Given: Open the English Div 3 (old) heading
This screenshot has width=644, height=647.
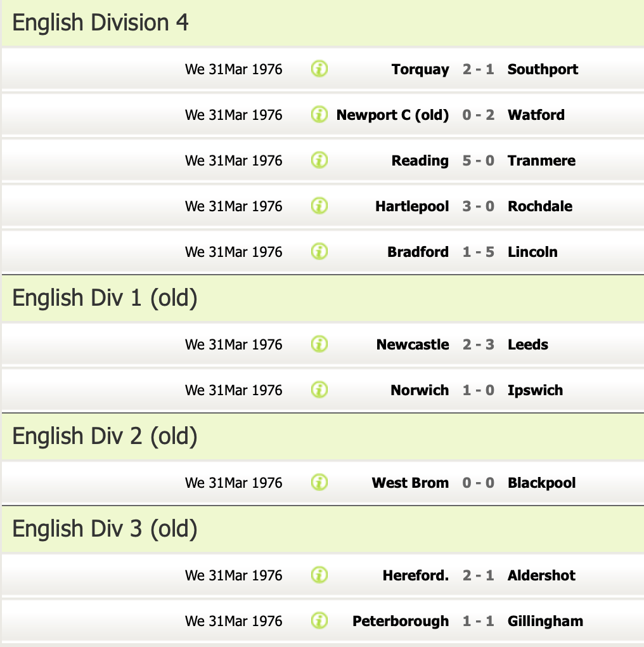Looking at the screenshot, I should [105, 529].
